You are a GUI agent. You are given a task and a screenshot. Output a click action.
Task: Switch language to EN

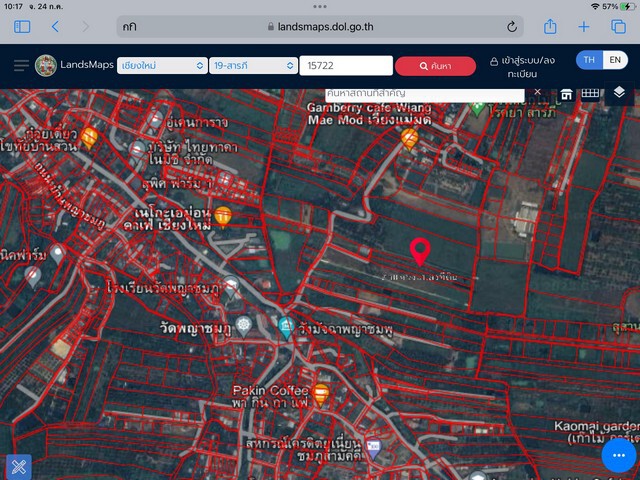(615, 60)
